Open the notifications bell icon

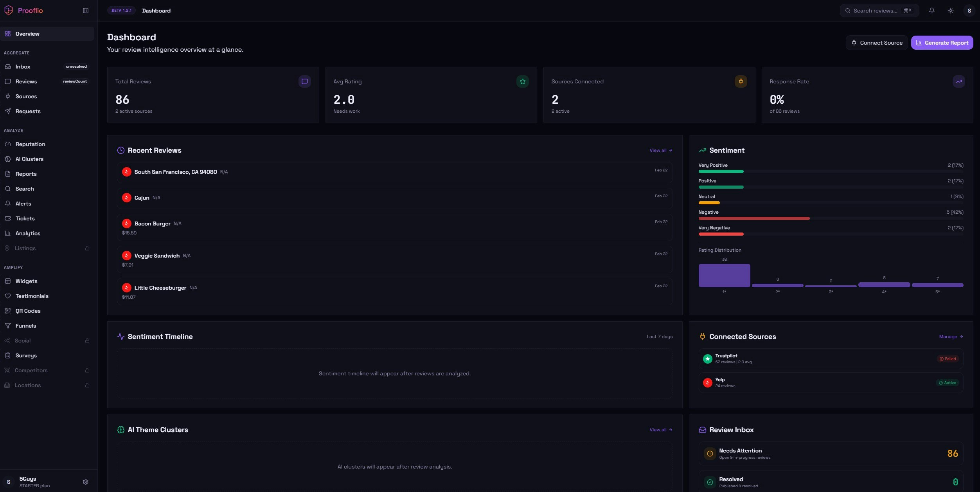(x=931, y=11)
